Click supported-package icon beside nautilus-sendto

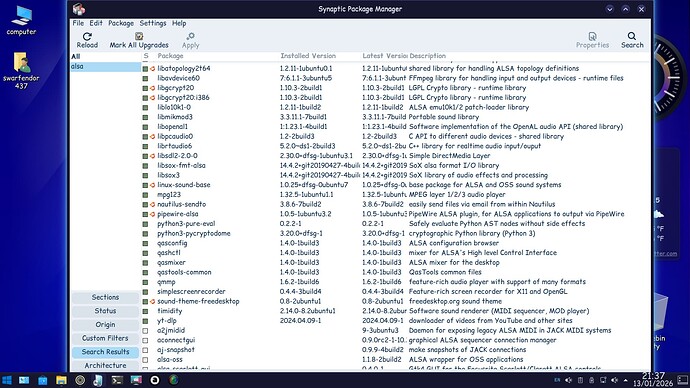coord(153,205)
